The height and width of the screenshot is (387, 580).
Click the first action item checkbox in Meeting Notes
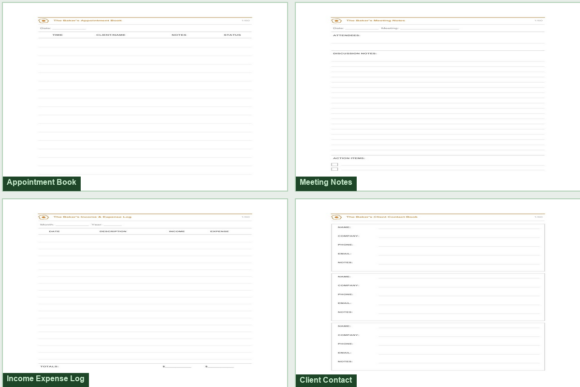pyautogui.click(x=335, y=164)
